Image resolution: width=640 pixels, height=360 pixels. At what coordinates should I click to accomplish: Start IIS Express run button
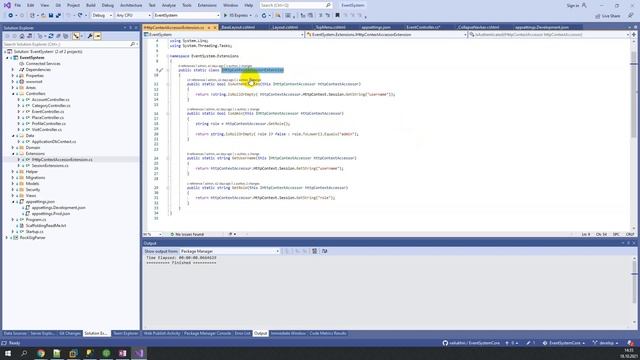[x=236, y=16]
